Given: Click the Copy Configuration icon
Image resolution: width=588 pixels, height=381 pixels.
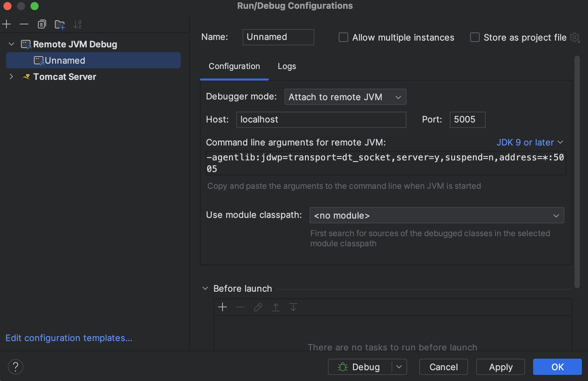Looking at the screenshot, I should click(x=42, y=24).
